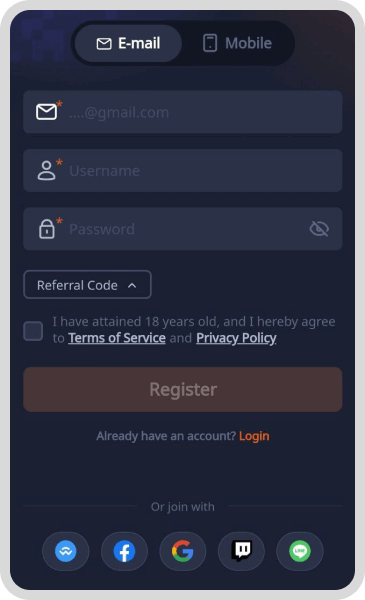Toggle password visibility eye icon
This screenshot has height=600, width=365.
[319, 229]
